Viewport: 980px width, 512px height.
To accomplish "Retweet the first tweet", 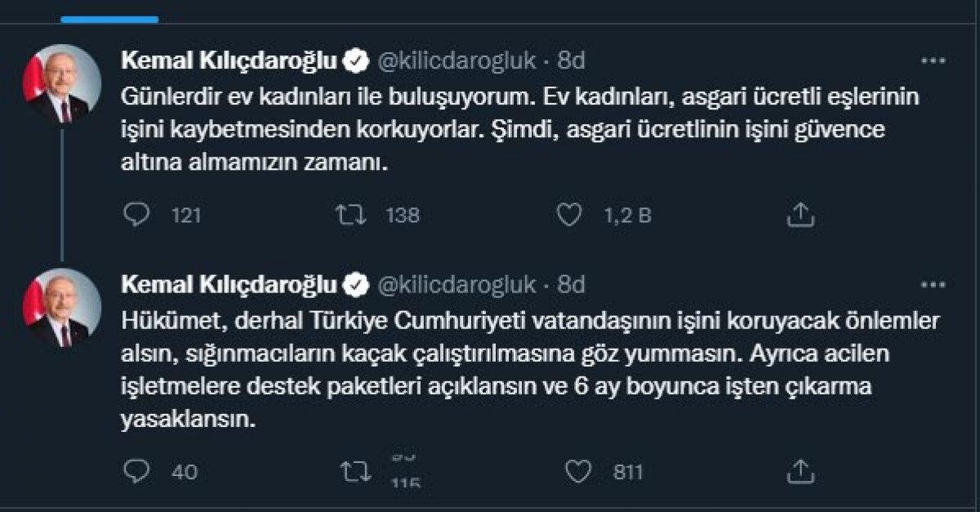I will 353,215.
